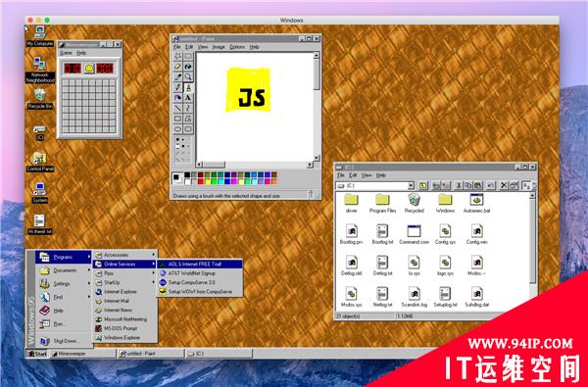
Task: Select the Rounded Rectangle tool in Paint
Action: click(188, 129)
